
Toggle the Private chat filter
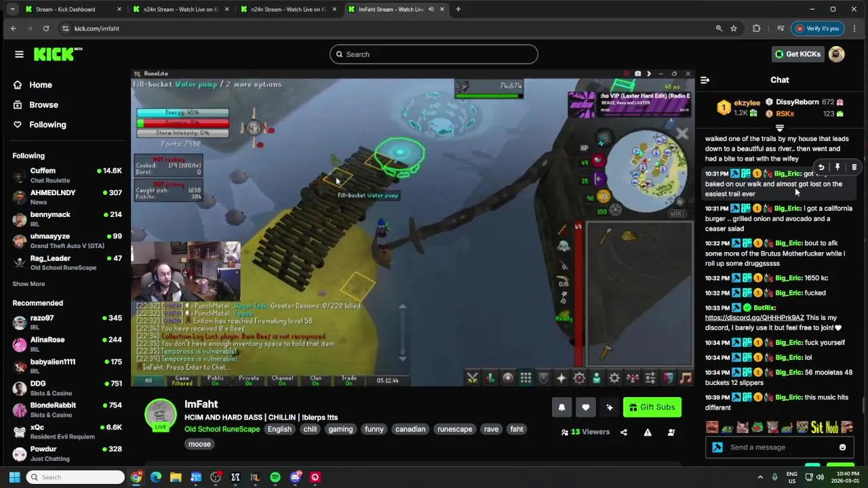coord(249,380)
